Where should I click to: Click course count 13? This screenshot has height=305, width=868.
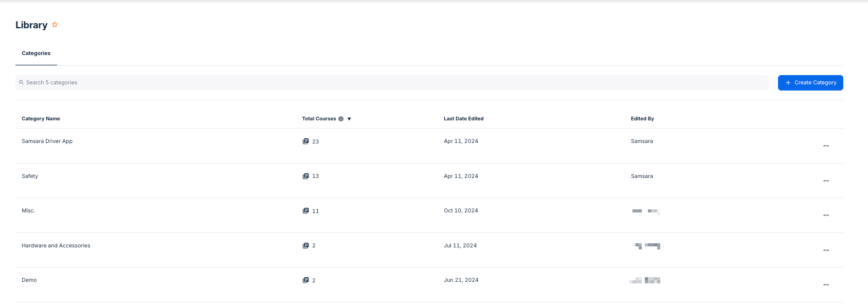316,176
